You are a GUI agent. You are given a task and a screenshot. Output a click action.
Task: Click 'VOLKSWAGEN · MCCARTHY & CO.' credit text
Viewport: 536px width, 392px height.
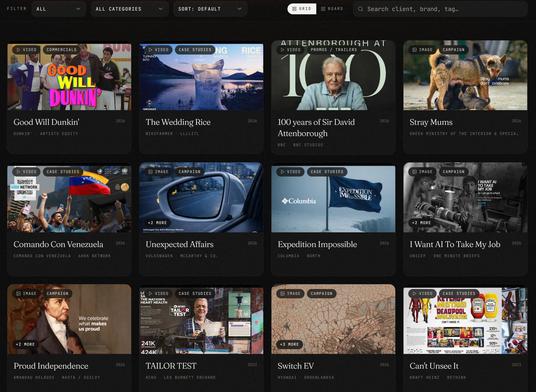[x=182, y=256]
